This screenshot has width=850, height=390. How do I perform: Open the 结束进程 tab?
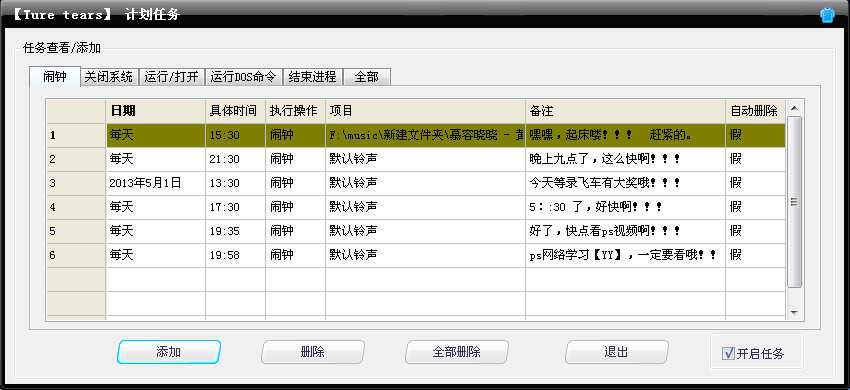coord(313,77)
